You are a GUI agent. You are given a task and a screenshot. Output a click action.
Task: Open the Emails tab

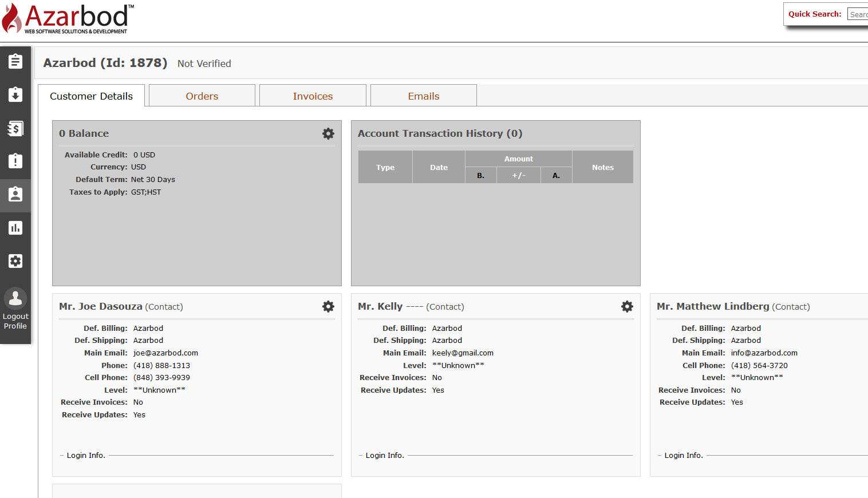(424, 96)
